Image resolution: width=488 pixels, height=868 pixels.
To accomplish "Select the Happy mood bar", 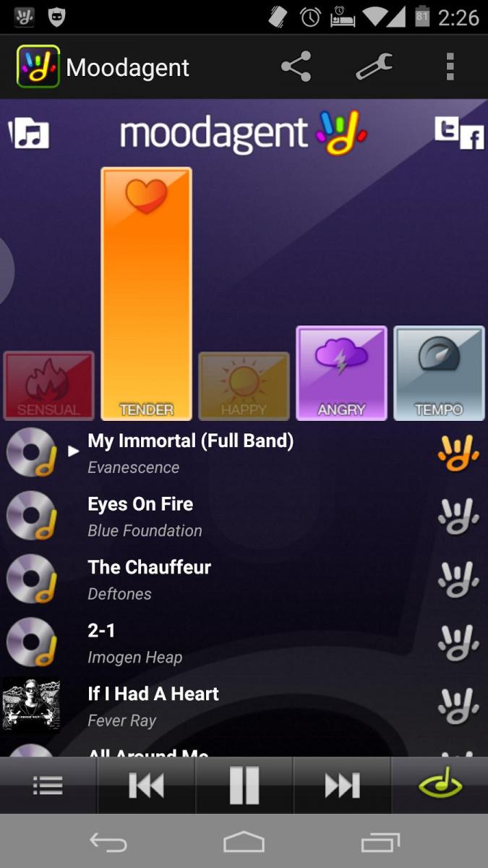I will coord(244,386).
